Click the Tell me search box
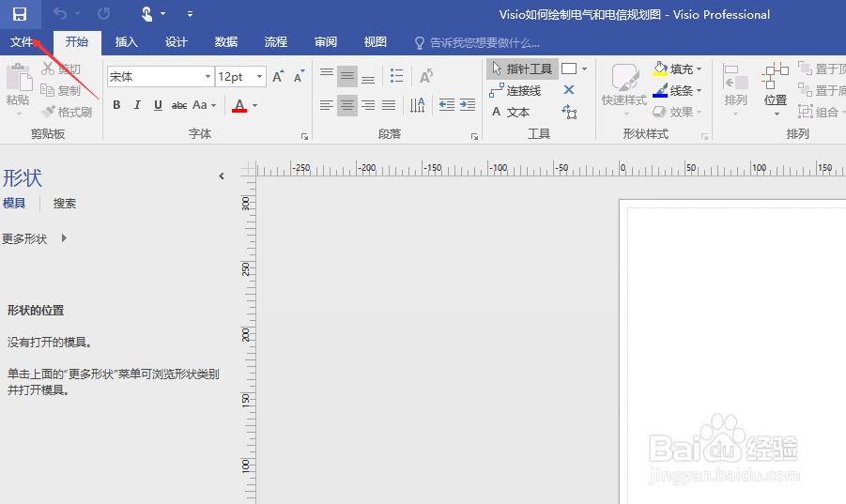The height and width of the screenshot is (504, 846). point(477,42)
